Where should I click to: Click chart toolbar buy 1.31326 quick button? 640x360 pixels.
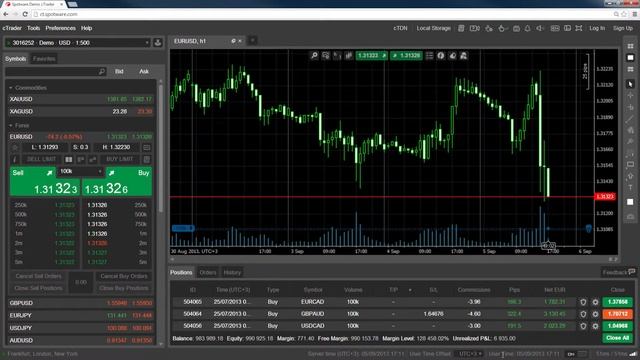click(x=406, y=56)
